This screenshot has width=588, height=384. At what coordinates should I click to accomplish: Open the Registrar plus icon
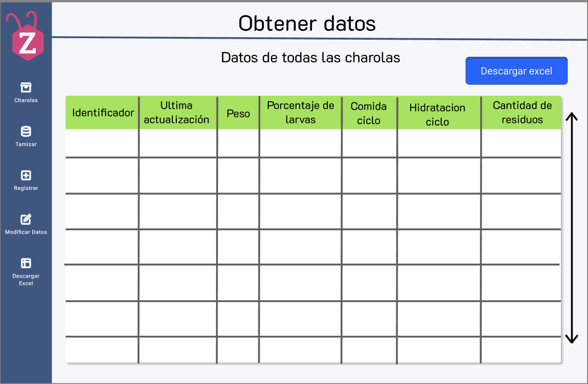pyautogui.click(x=26, y=175)
